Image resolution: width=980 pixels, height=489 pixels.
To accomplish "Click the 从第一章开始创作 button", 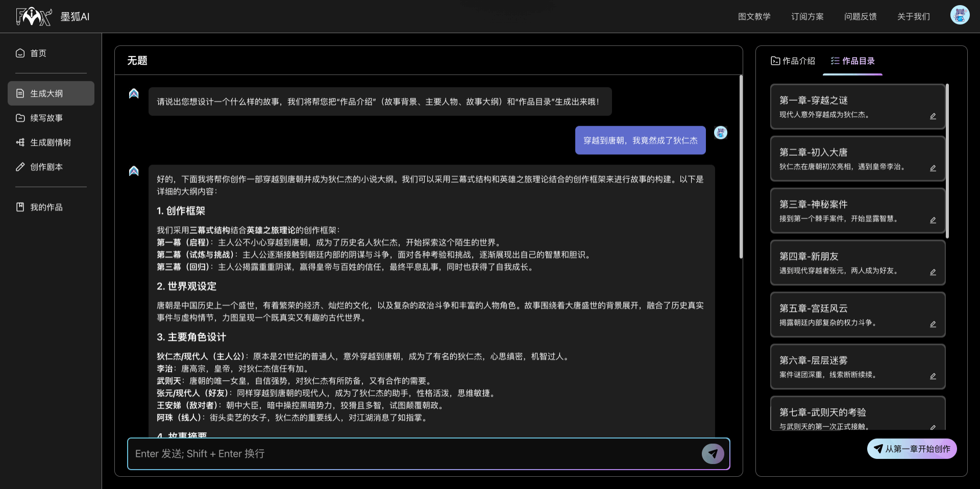I will (912, 449).
